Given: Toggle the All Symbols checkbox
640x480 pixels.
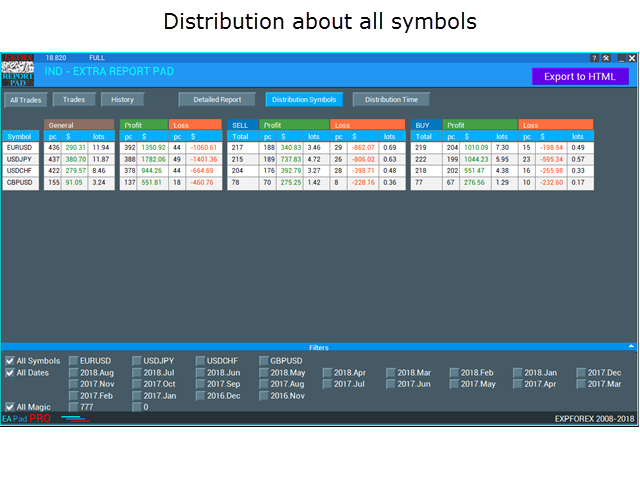Looking at the screenshot, I should point(9,361).
